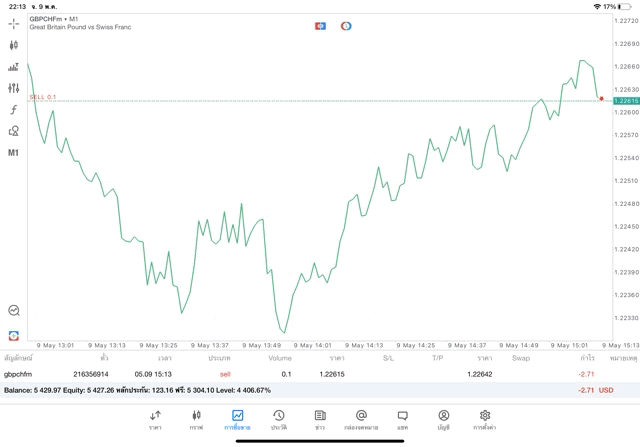Screen dimensions: 640x447
Task: Open chart type candlestick settings
Action: (13, 45)
